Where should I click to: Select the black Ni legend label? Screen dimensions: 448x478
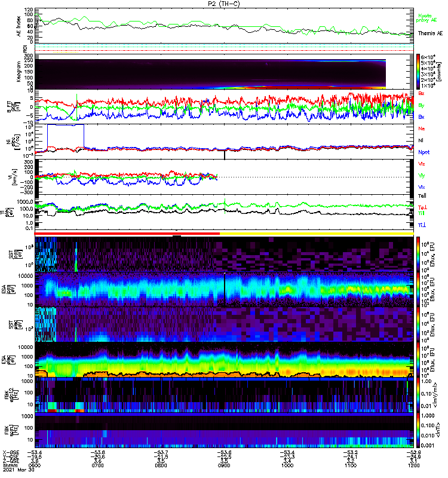coord(421,140)
